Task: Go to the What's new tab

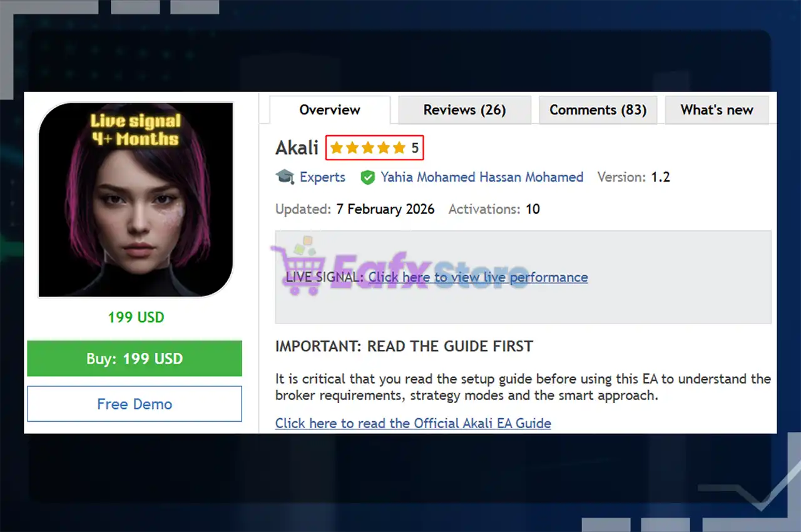Action: (717, 110)
